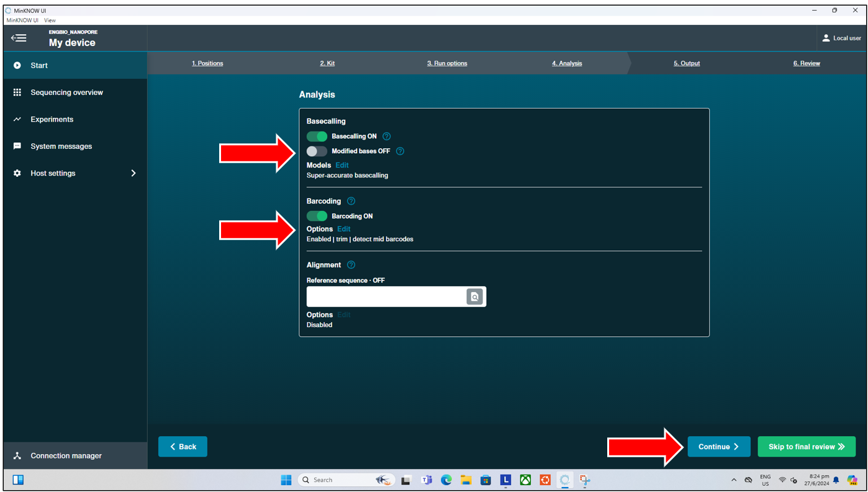868x492 pixels.
Task: Open the clock showing 8:24 pm
Action: pyautogui.click(x=817, y=480)
